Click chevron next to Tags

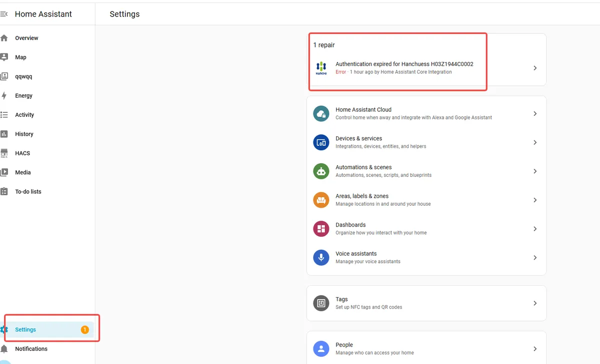pyautogui.click(x=535, y=303)
